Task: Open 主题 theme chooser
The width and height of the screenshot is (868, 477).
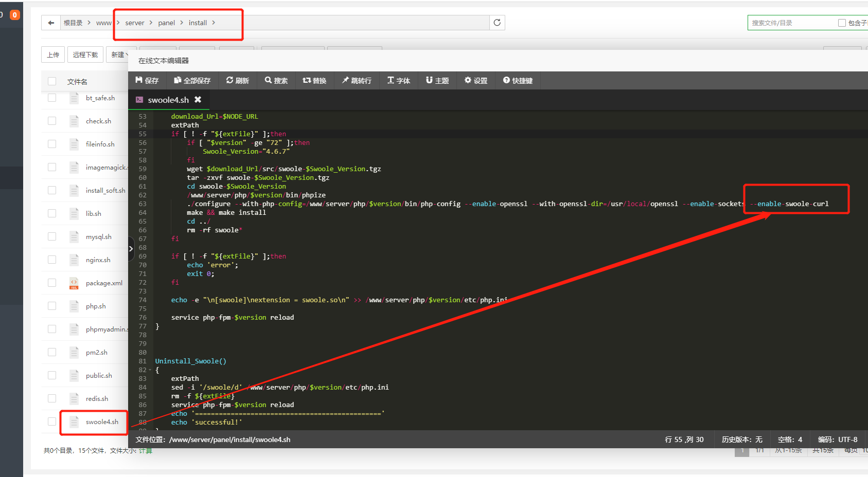Action: 437,80
